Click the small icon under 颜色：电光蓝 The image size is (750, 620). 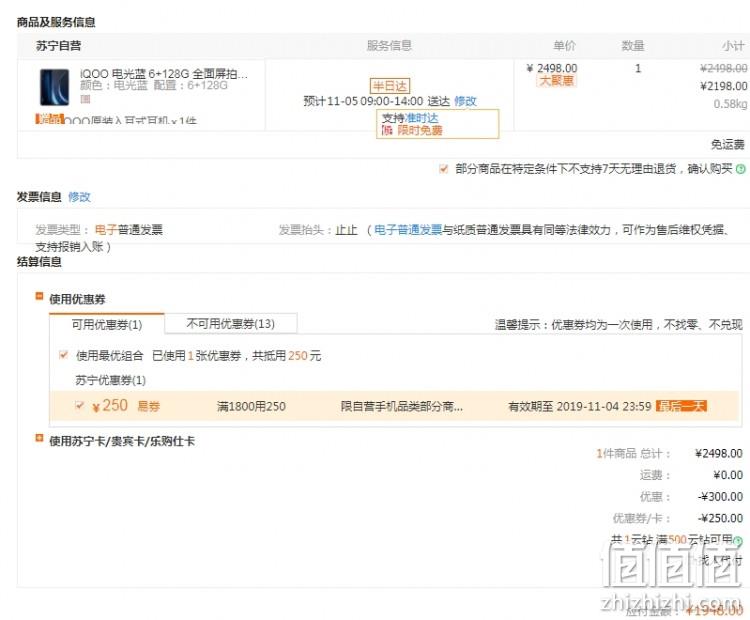point(85,99)
